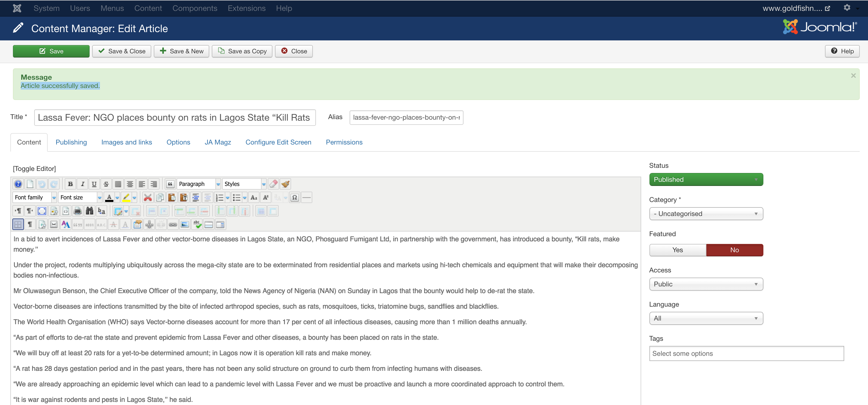Screen dimensions: 868x405
Task: Open the Language All dropdown
Action: coord(706,319)
